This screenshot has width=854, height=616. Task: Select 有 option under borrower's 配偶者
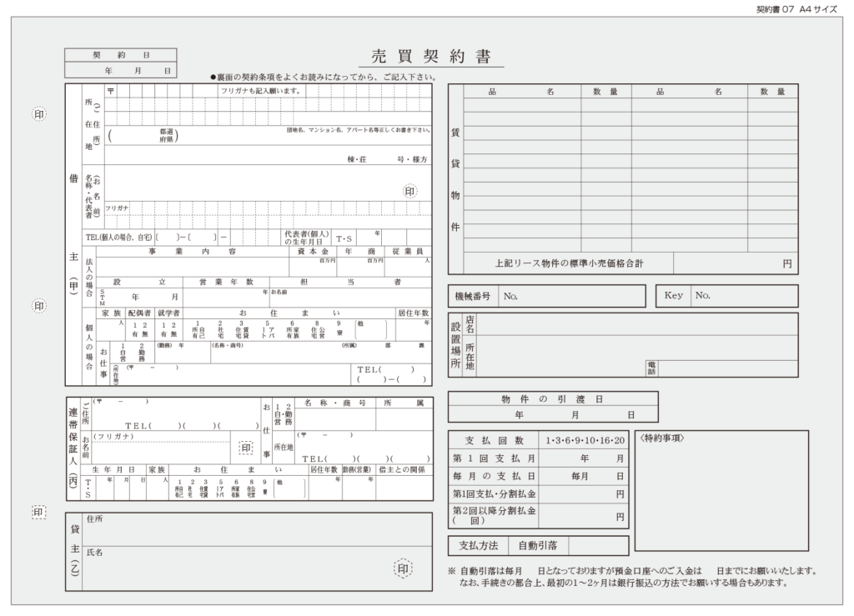133,333
